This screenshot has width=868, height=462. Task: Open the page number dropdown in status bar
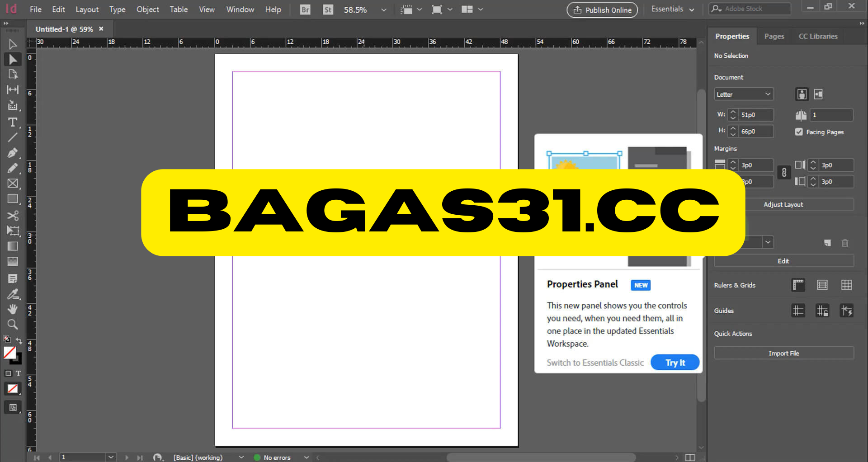111,457
